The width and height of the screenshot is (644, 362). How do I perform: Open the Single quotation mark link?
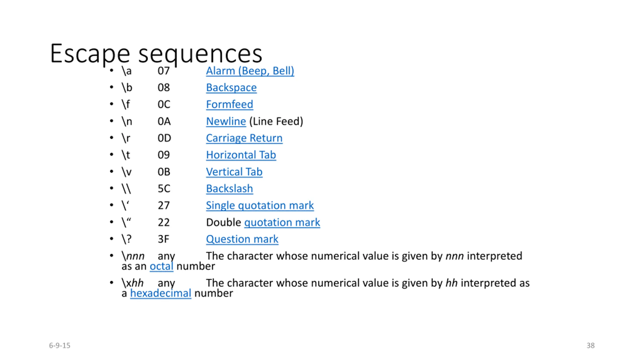(x=260, y=205)
